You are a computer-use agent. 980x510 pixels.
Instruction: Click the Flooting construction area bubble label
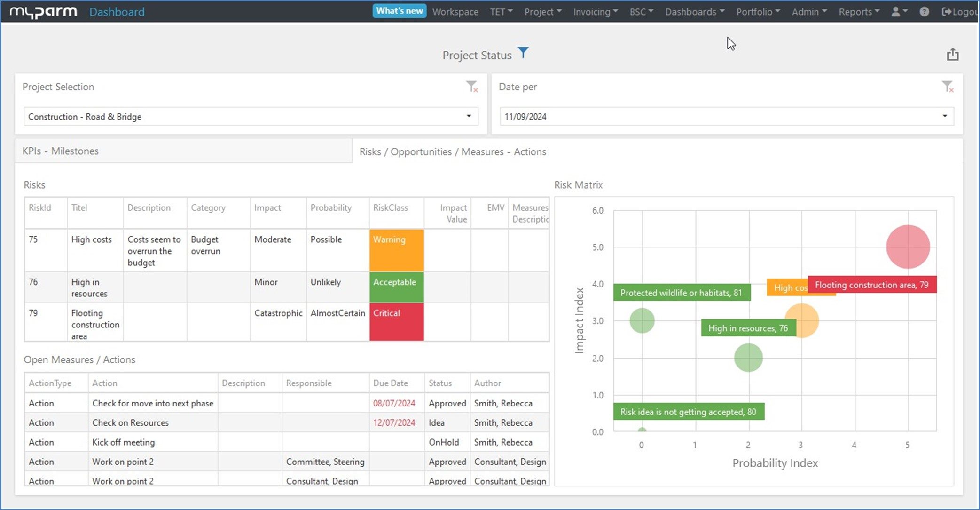(871, 285)
